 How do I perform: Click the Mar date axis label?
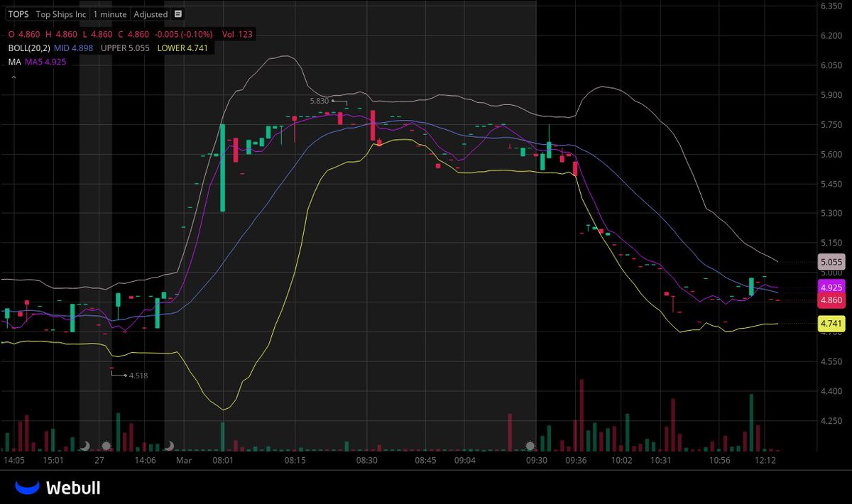[184, 460]
